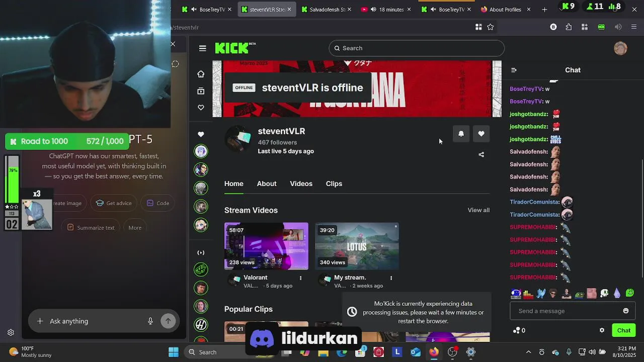Click the green Kick extension icon in toolbar

(x=601, y=27)
